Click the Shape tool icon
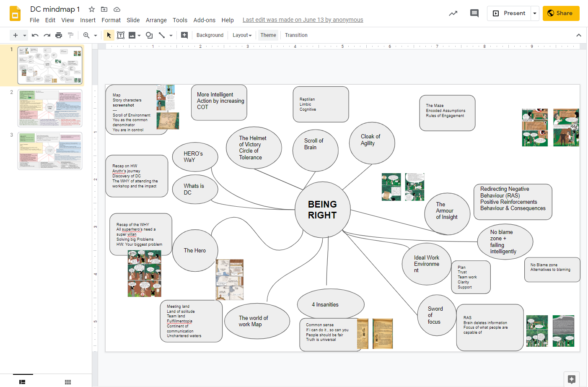The image size is (588, 387). pos(149,35)
